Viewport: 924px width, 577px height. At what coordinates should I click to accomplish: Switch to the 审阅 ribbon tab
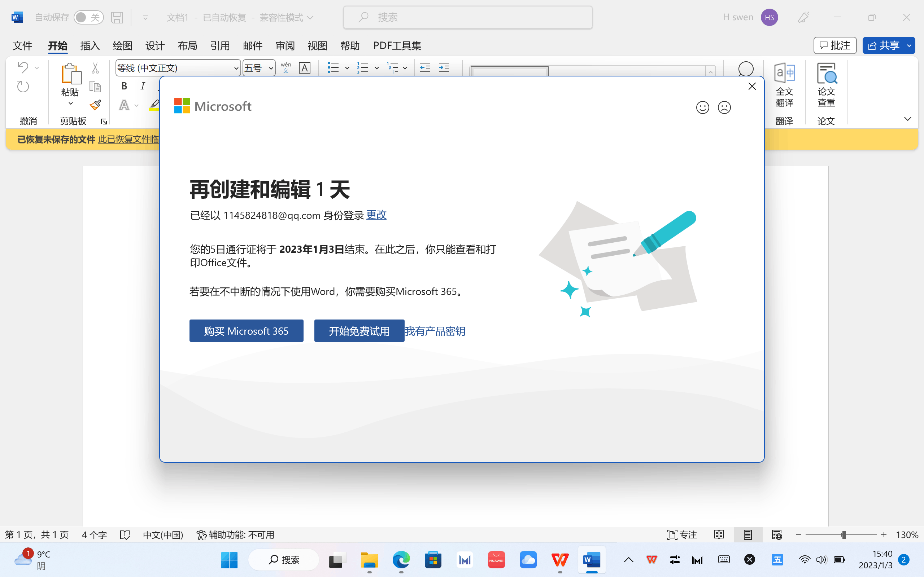[x=285, y=46]
